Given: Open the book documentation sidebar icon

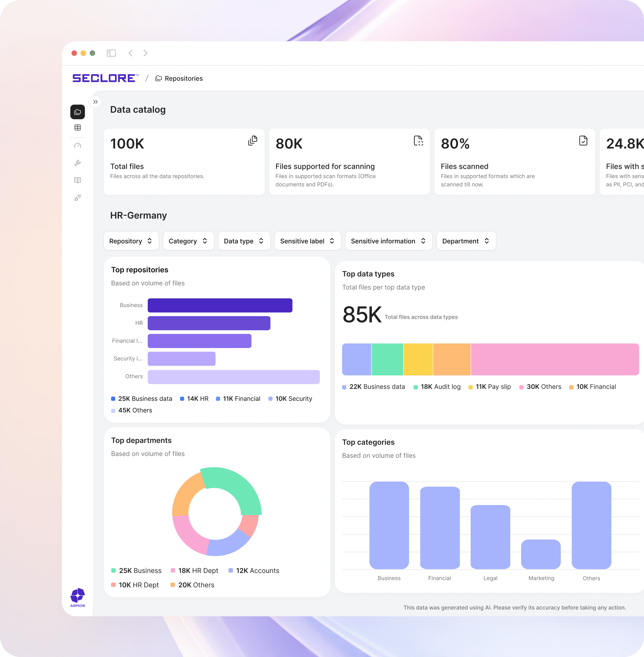Looking at the screenshot, I should (x=78, y=180).
